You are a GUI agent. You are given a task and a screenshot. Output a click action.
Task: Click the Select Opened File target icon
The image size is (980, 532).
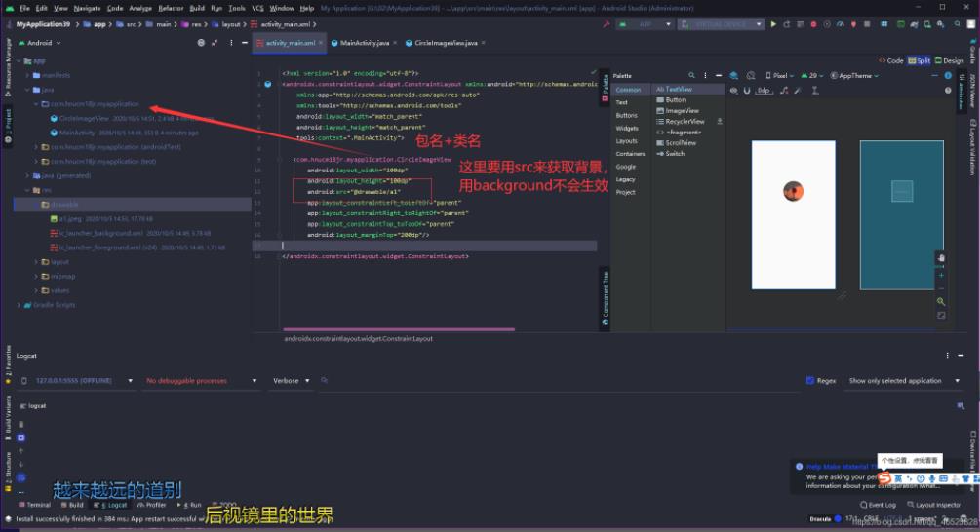[201, 43]
